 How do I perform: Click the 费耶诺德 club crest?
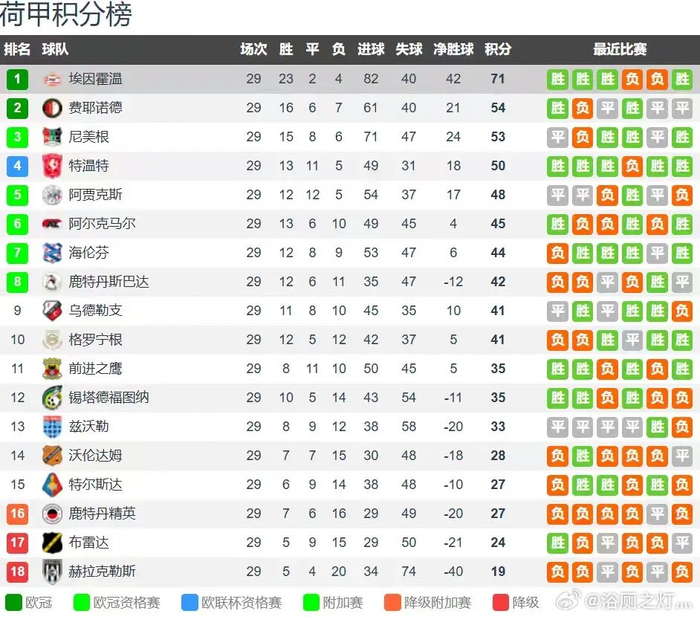click(52, 108)
